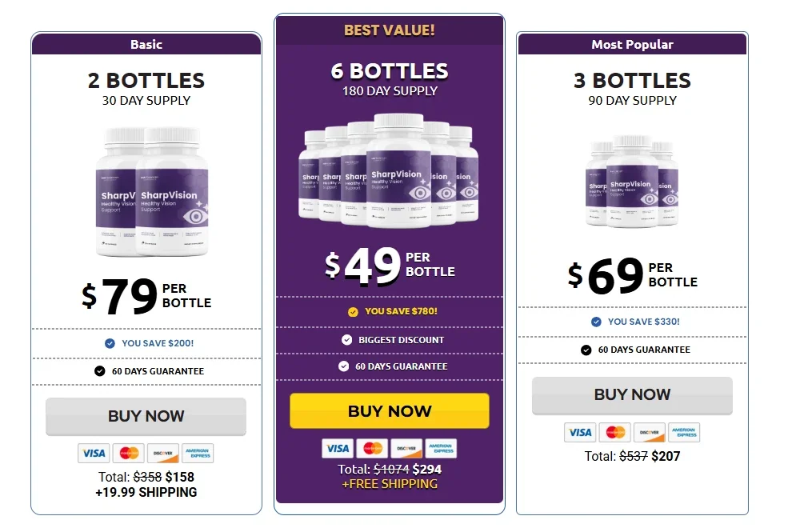Click BUY NOW on the 3-bottle offer

click(x=632, y=394)
